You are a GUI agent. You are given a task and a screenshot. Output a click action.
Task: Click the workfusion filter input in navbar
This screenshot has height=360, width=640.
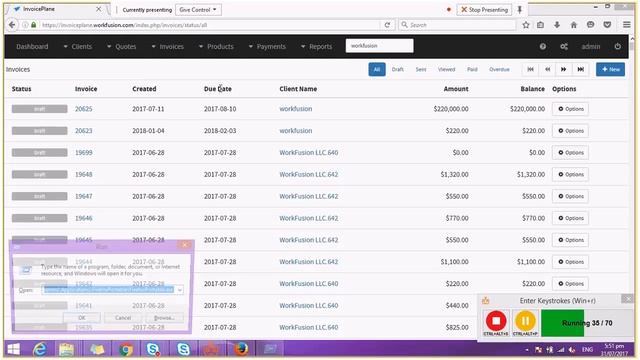coord(380,46)
